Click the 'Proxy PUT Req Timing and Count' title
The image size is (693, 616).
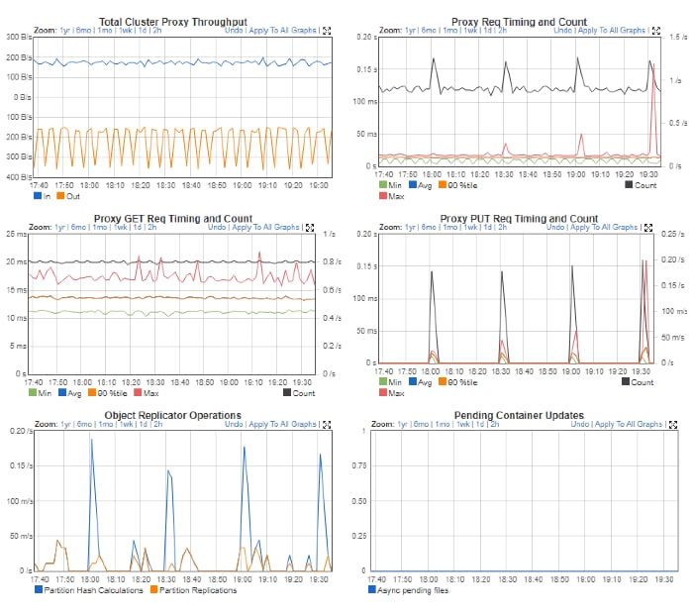point(519,219)
